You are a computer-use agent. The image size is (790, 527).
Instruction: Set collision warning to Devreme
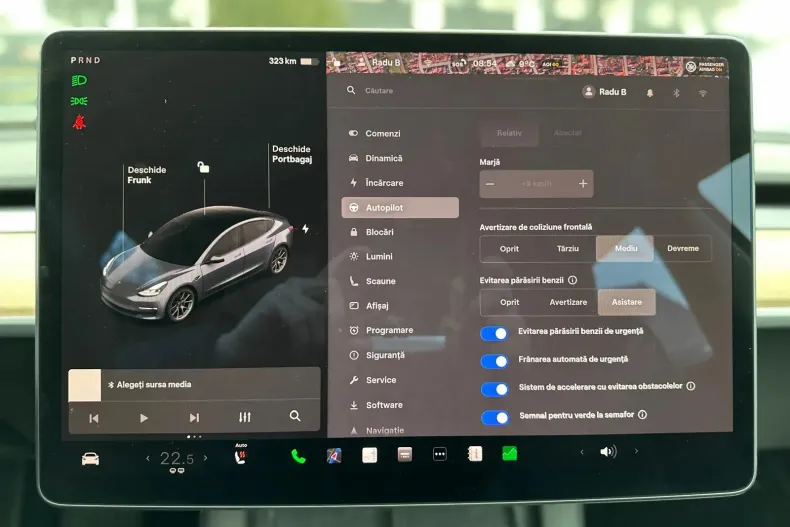(x=683, y=248)
